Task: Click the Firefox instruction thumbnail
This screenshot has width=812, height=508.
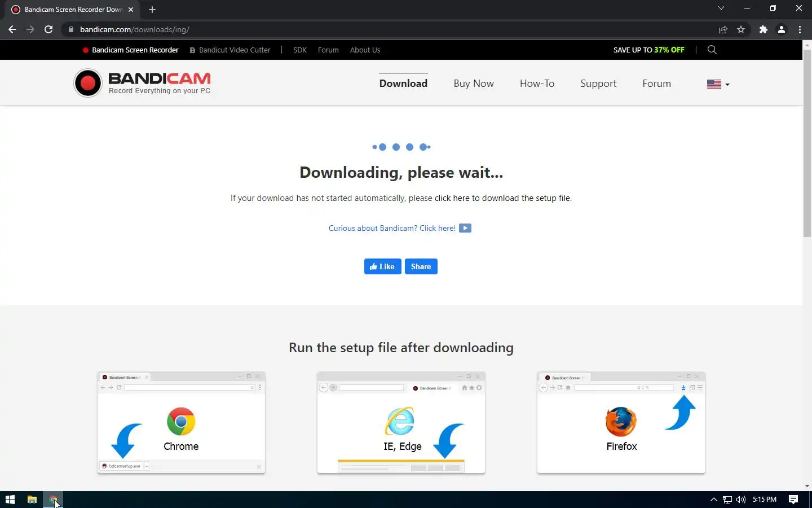Action: point(621,423)
